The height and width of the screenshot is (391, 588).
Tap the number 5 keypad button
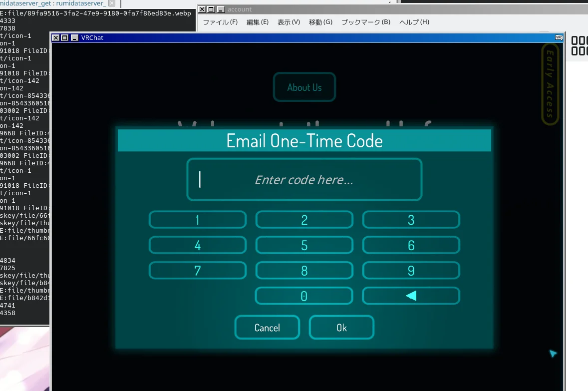304,245
